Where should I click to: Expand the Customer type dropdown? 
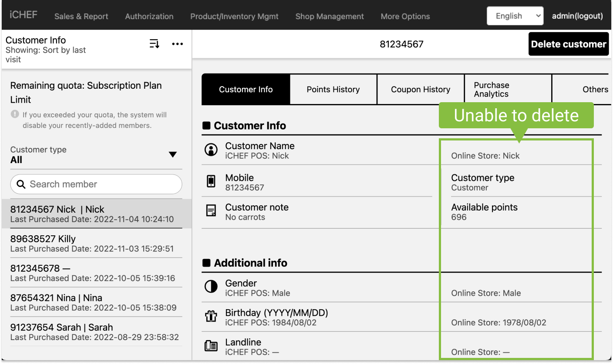[172, 155]
